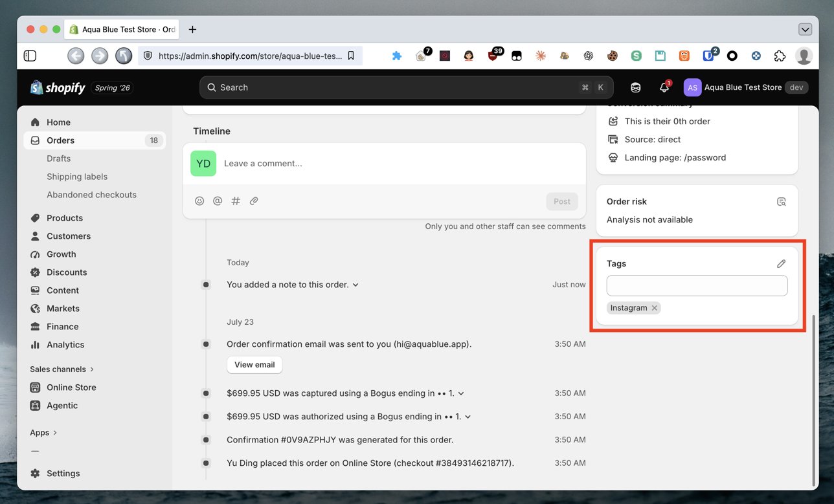Open the Online Store sales channel
Image resolution: width=834 pixels, height=504 pixels.
coord(95,388)
